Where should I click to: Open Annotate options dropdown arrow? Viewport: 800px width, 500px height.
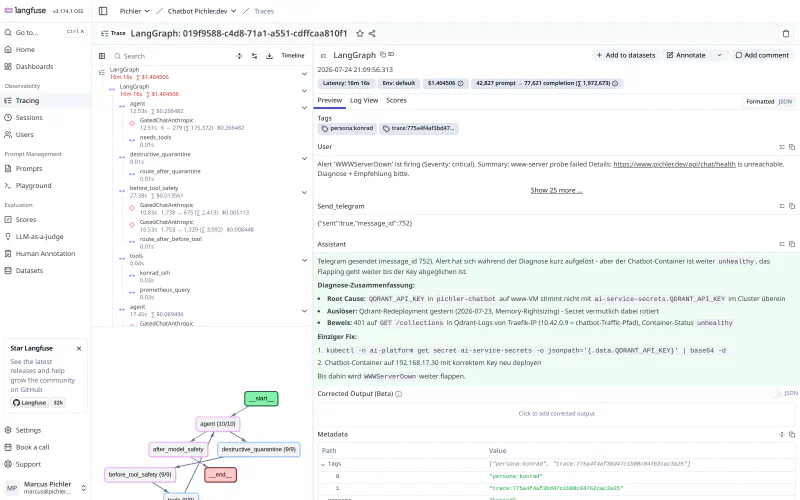click(719, 55)
